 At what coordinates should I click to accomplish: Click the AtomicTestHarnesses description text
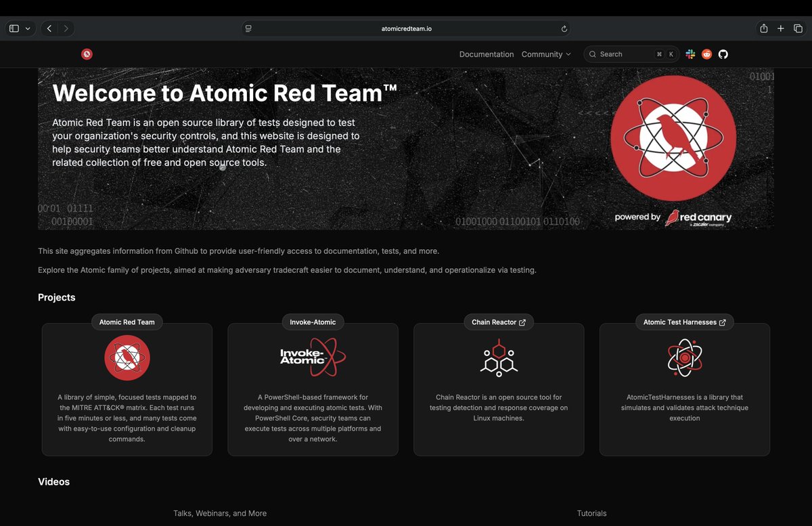tap(685, 408)
